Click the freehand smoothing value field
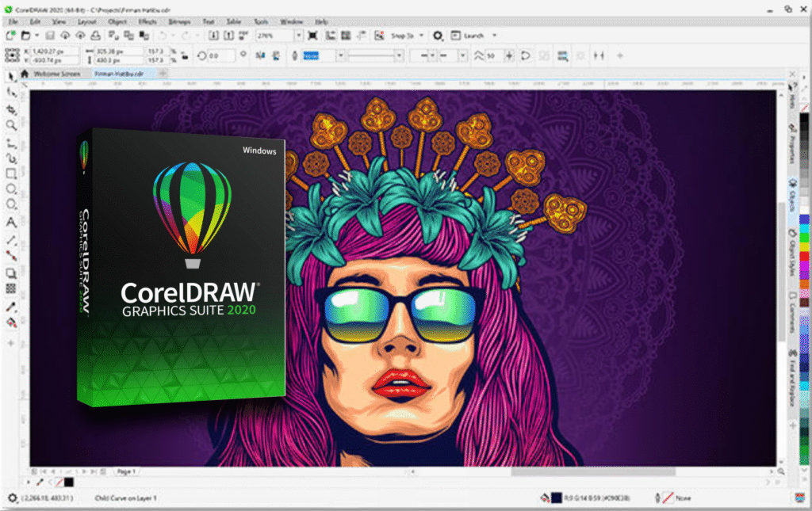This screenshot has width=812, height=511. pyautogui.click(x=494, y=55)
